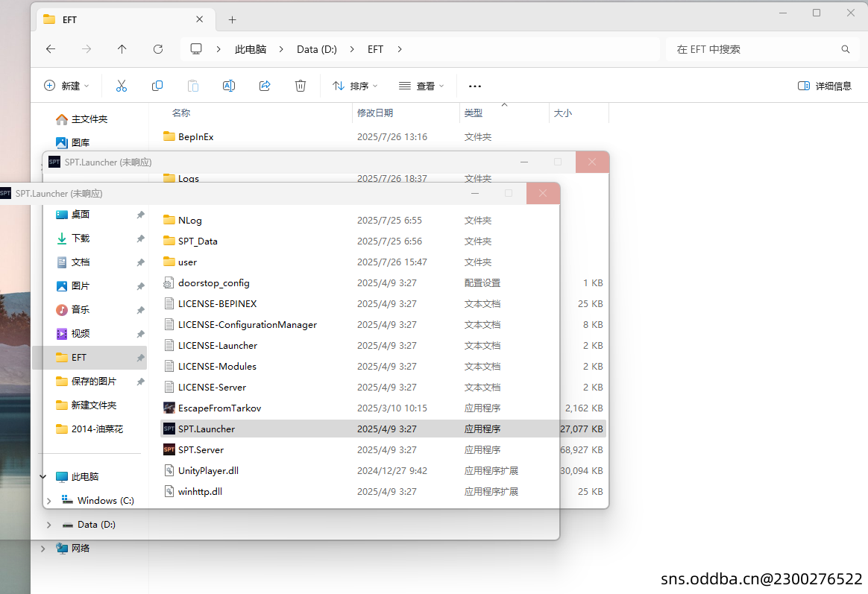Refresh the EFT folder view
868x594 pixels.
pos(158,49)
